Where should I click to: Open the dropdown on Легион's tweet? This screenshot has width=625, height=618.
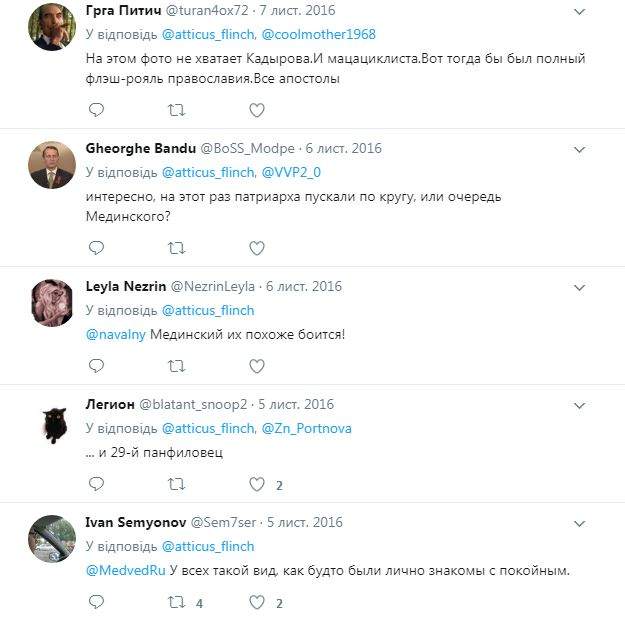580,405
